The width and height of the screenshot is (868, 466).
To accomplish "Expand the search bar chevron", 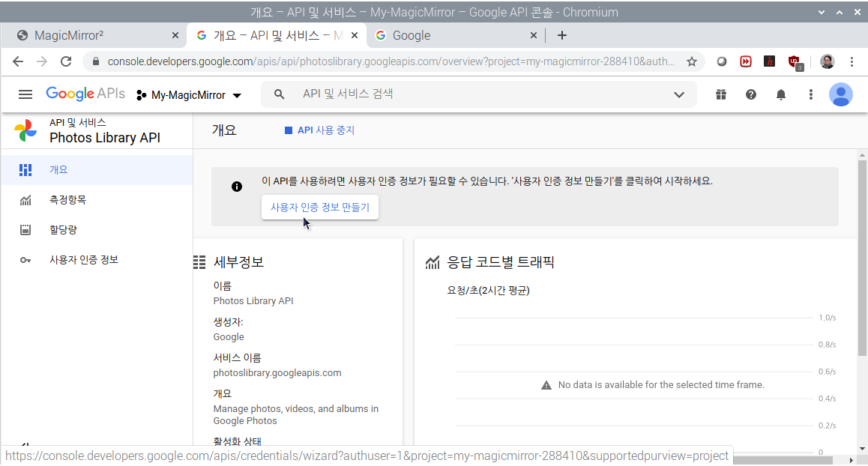I will point(679,94).
